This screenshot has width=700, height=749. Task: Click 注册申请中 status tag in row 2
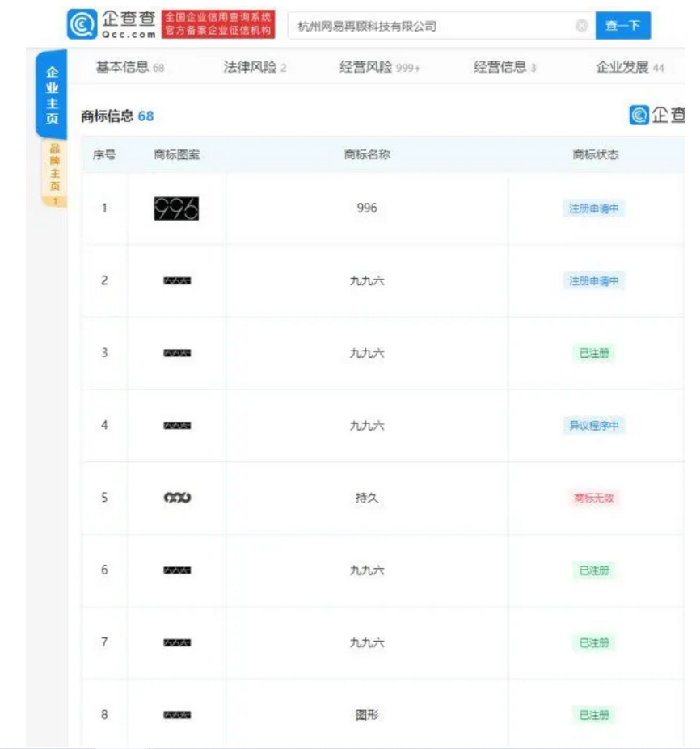click(x=594, y=281)
